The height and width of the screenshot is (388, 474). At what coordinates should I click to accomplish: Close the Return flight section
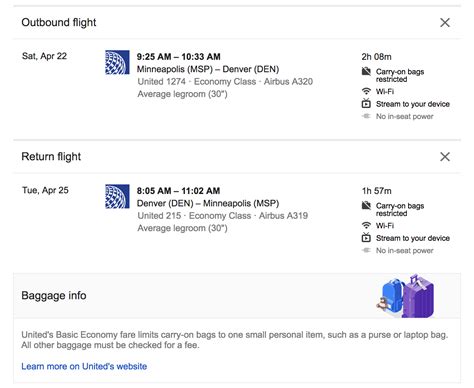tap(445, 157)
